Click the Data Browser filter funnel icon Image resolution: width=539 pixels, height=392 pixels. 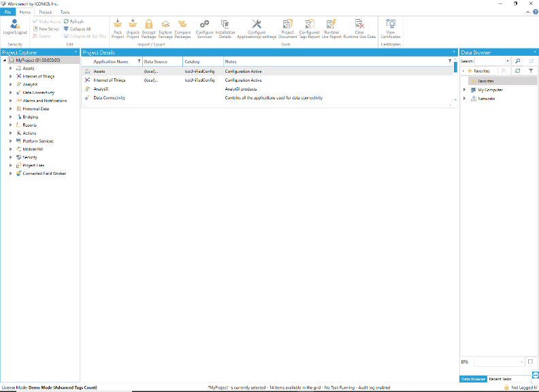coord(531,71)
